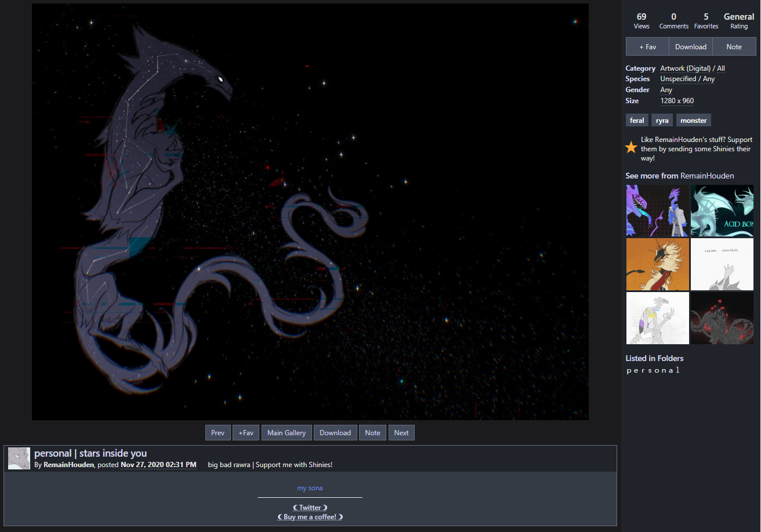Click the size value "1280 x 960"
761x532 pixels.
point(677,101)
